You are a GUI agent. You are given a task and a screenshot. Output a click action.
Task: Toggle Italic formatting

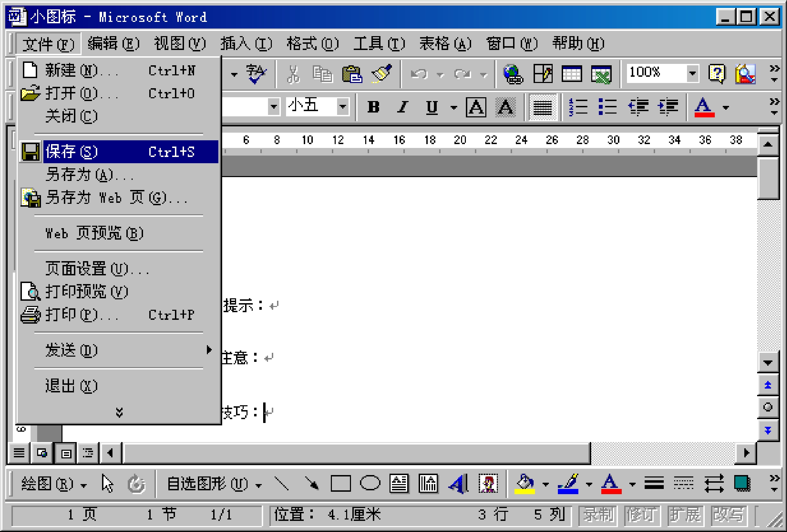[403, 107]
